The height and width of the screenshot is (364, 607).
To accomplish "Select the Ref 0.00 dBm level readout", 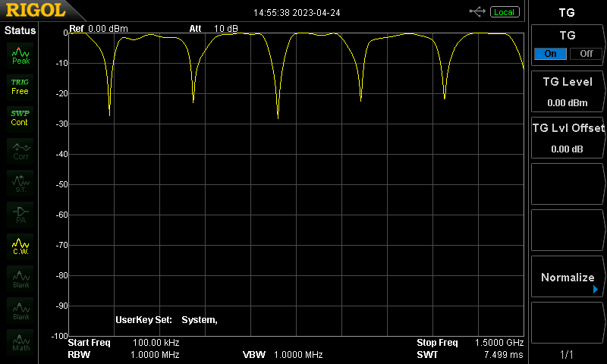I will click(x=99, y=29).
